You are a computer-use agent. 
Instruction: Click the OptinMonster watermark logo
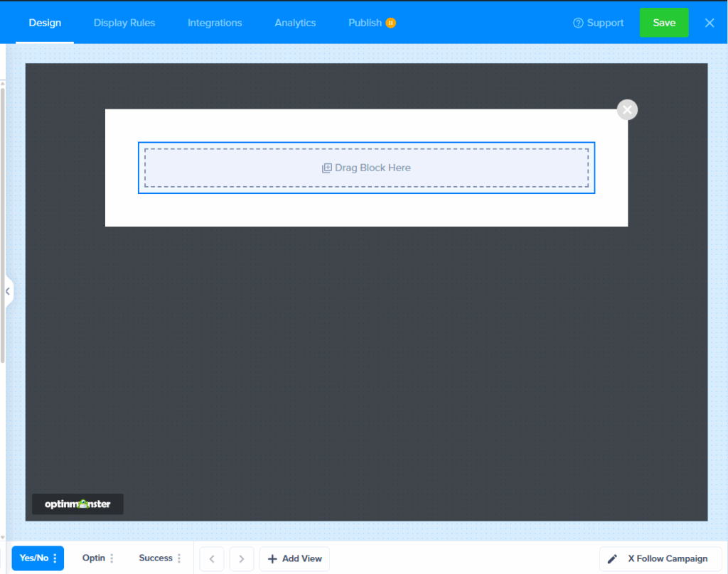tap(77, 504)
